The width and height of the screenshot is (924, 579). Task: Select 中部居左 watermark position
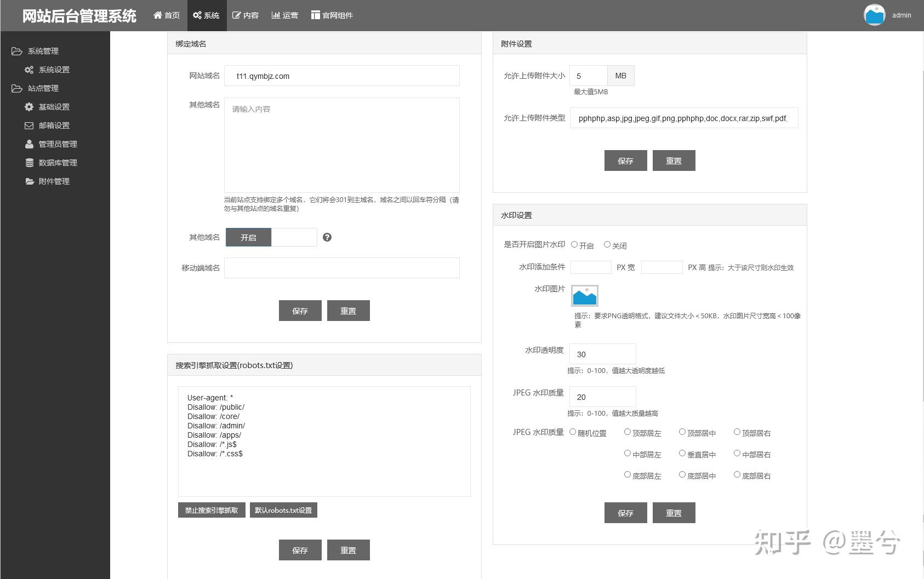[628, 454]
